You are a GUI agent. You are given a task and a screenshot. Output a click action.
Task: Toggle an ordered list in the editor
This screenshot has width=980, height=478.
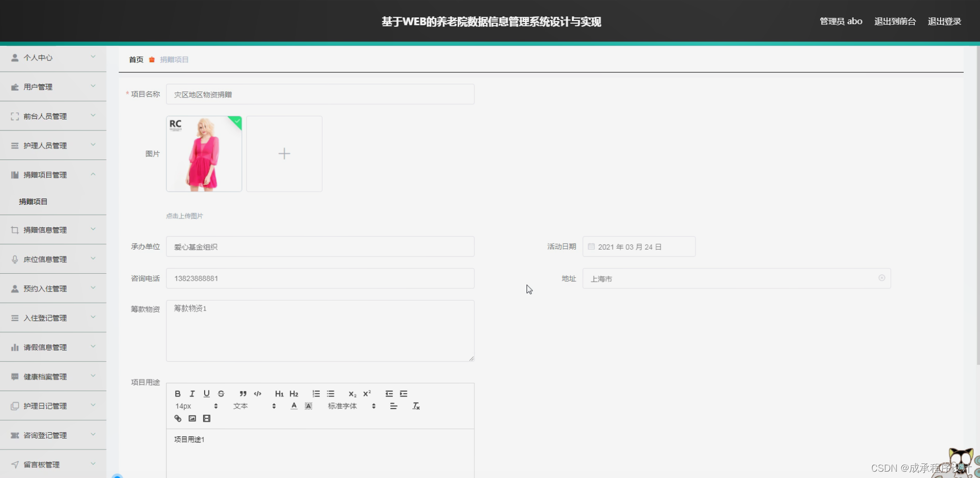point(316,393)
